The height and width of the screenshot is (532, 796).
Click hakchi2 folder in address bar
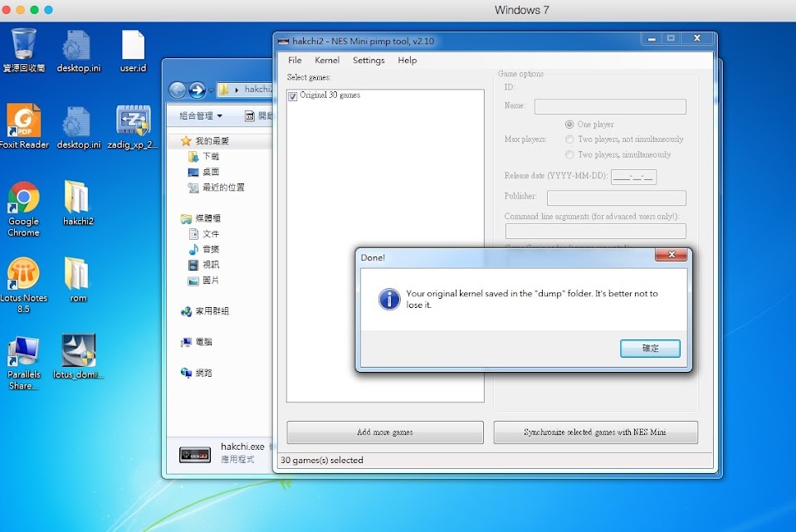coord(258,90)
